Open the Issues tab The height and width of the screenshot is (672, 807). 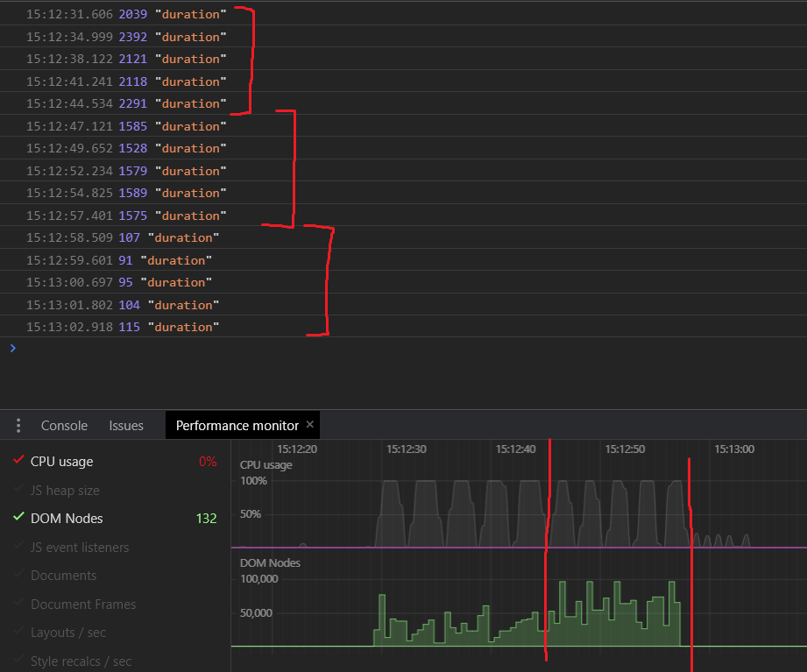pyautogui.click(x=125, y=425)
